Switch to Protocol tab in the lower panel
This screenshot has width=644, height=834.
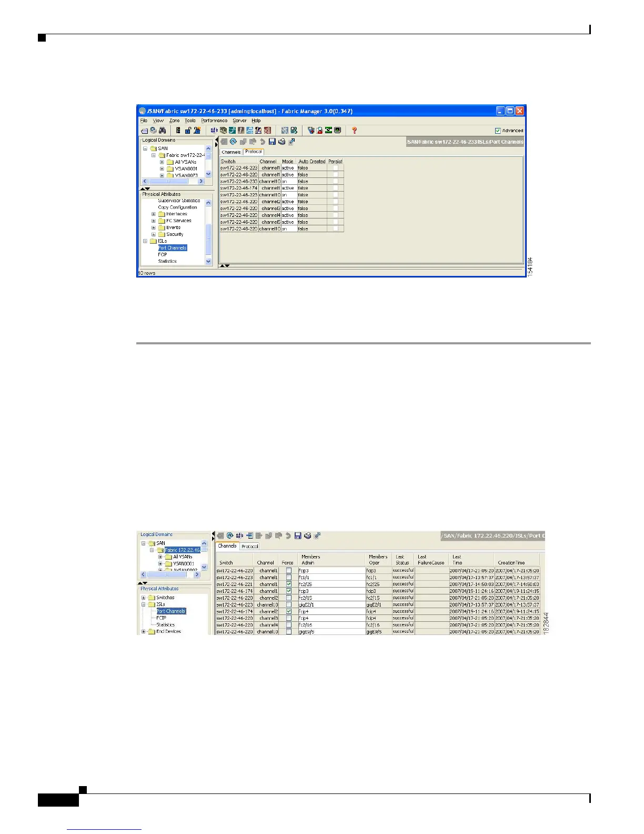click(x=250, y=547)
